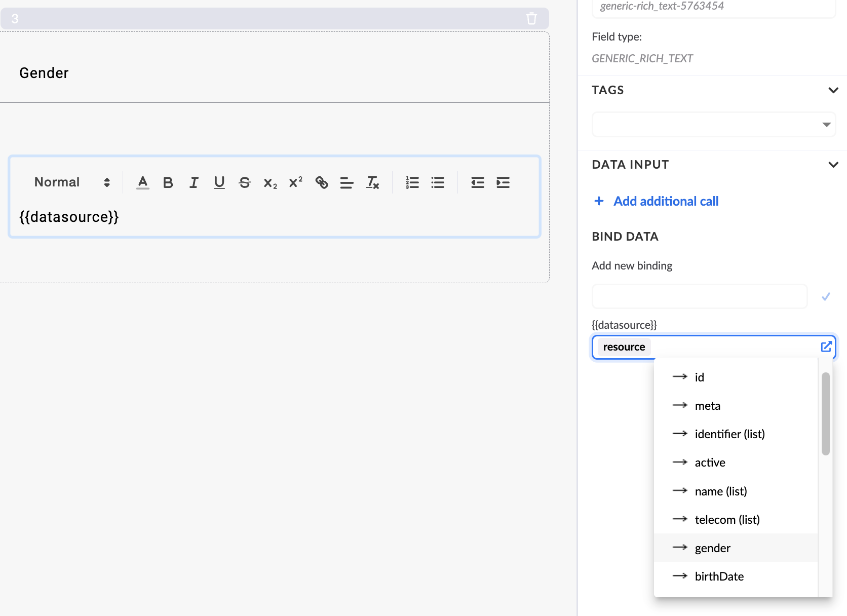
Task: Confirm new binding with checkmark
Action: pos(826,296)
